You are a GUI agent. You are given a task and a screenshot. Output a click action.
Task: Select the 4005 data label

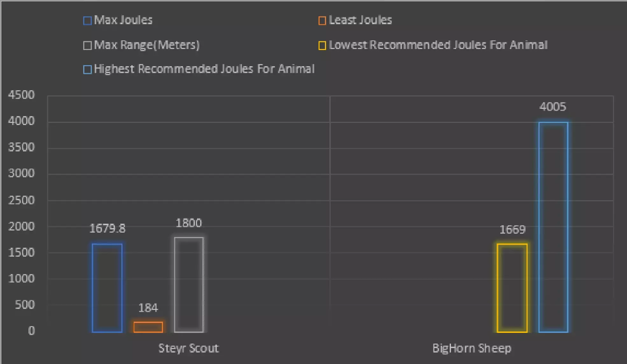[x=553, y=107]
